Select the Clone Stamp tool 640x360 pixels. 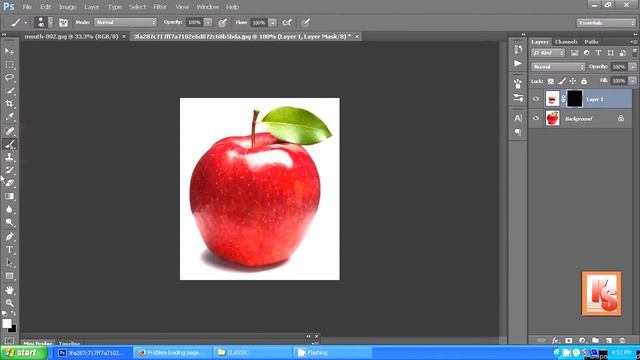9,157
